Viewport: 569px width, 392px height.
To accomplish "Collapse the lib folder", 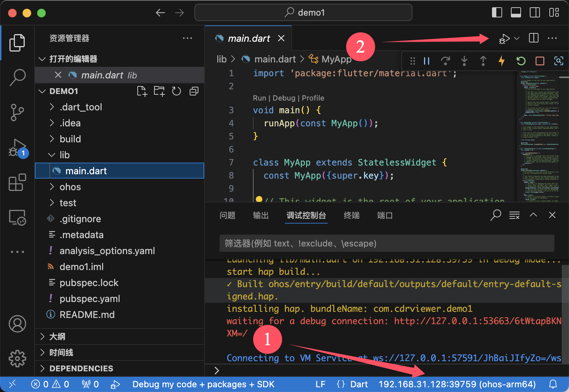I will coord(64,155).
